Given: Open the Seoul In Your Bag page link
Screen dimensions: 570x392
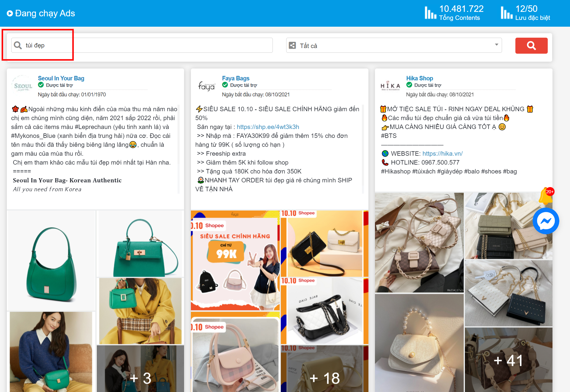Looking at the screenshot, I should tap(61, 78).
